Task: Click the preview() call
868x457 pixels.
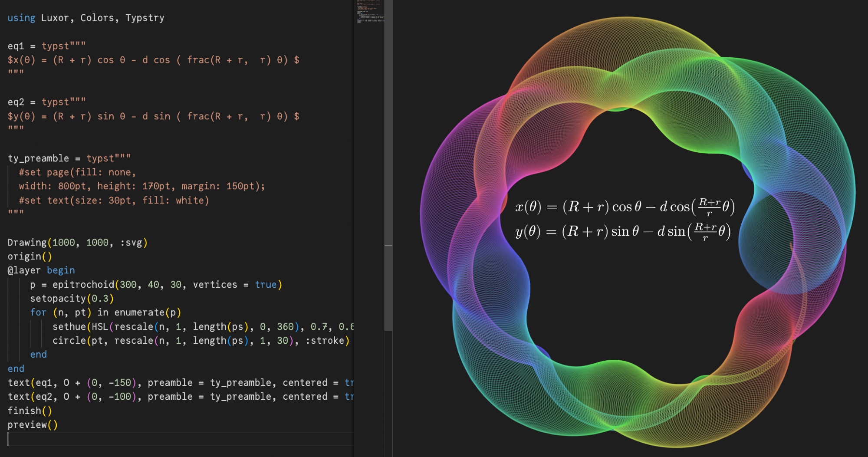Action: [32, 425]
